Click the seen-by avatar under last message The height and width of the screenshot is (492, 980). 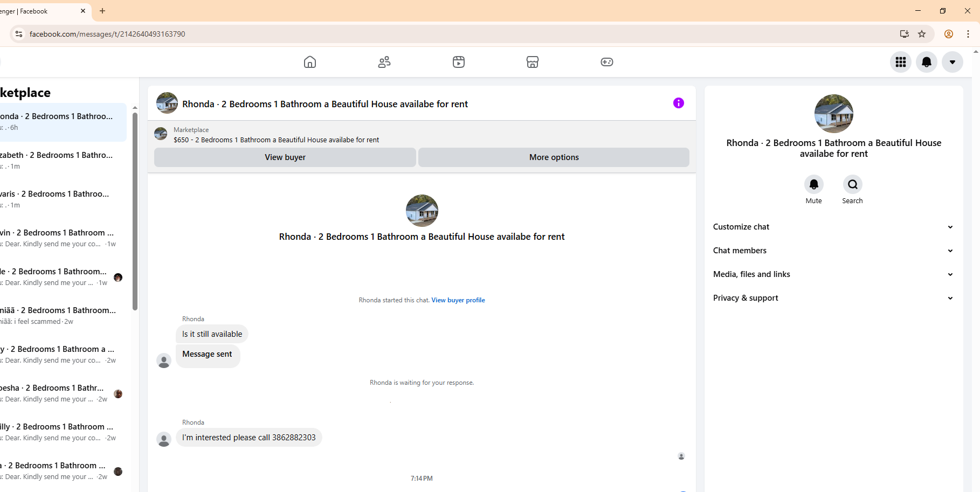tap(681, 456)
